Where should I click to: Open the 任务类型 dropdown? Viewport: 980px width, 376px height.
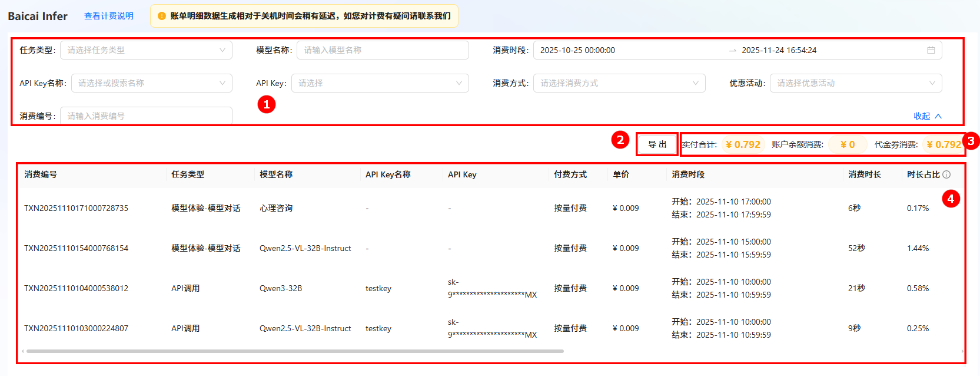(x=146, y=50)
